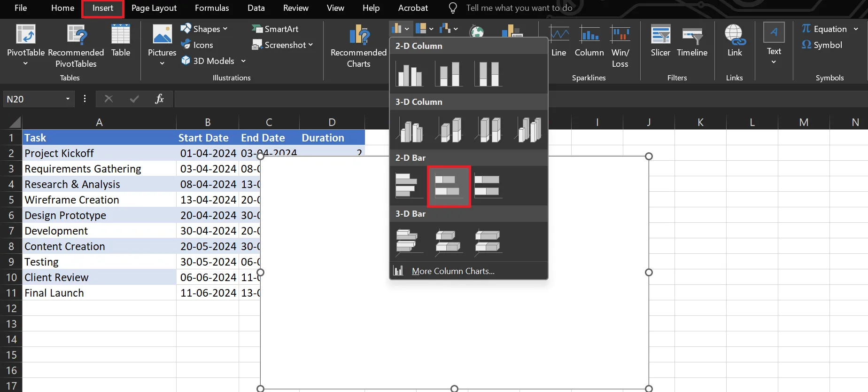
Task: Open the Recommended Charts button
Action: point(358,46)
